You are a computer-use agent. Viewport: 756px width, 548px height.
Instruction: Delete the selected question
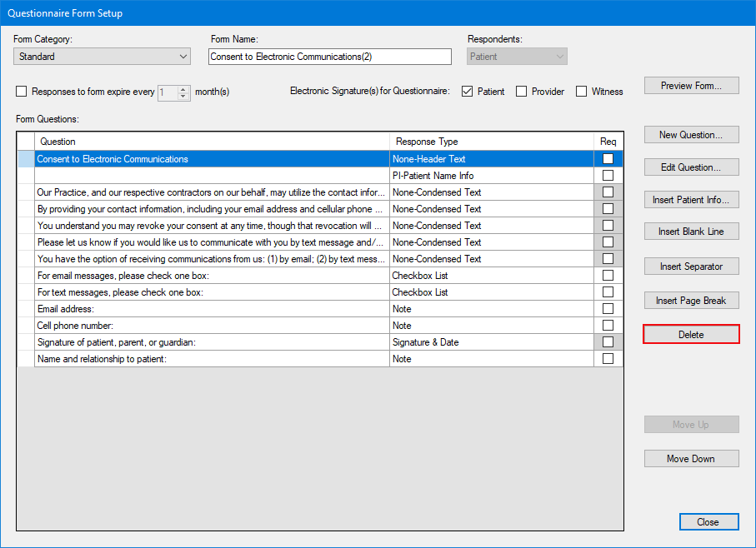tap(691, 335)
